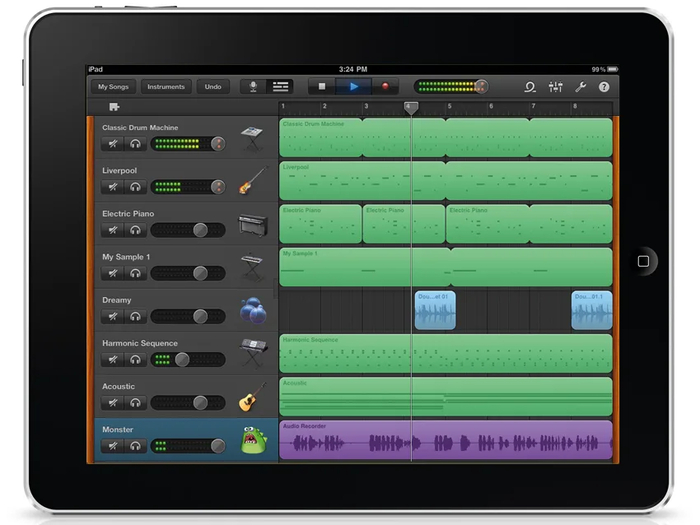Adjust the master volume slider knob
This screenshot has height=525, width=700.
[481, 87]
